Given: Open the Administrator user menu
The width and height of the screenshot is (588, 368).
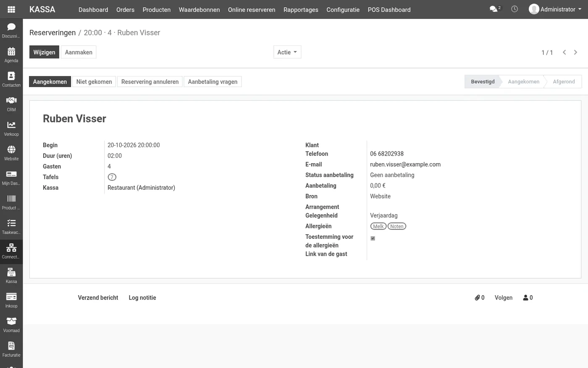Looking at the screenshot, I should [x=555, y=9].
